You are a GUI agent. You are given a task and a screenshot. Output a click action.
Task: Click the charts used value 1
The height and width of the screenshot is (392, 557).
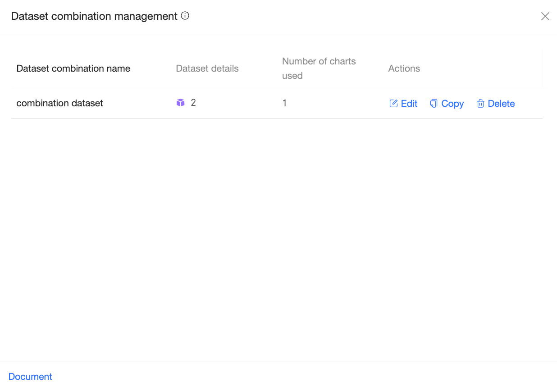[x=285, y=103]
